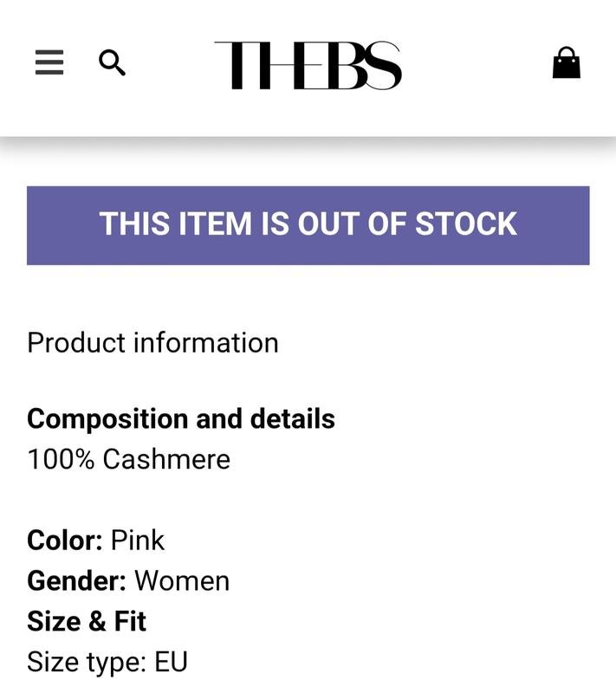Select the 'EU' size type value
Image resolution: width=616 pixels, height=693 pixels.
[x=171, y=663]
